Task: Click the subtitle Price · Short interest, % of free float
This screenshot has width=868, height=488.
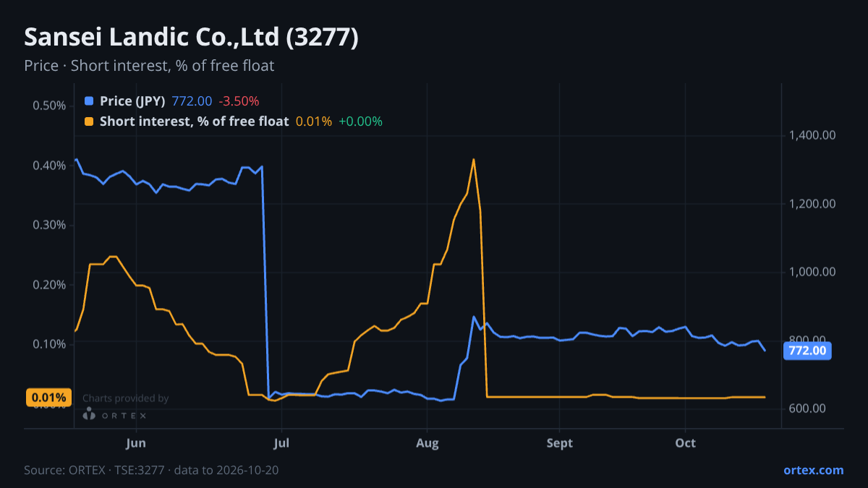Action: [x=149, y=66]
